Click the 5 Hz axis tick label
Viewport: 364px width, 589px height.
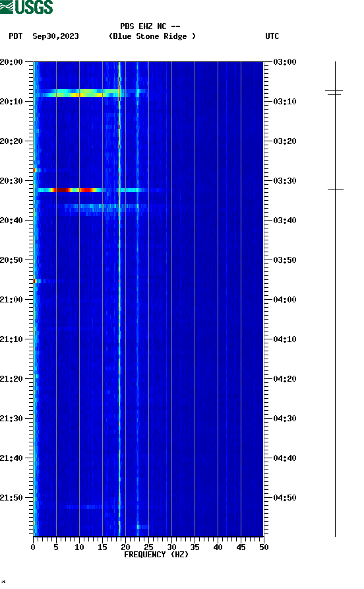[56, 547]
